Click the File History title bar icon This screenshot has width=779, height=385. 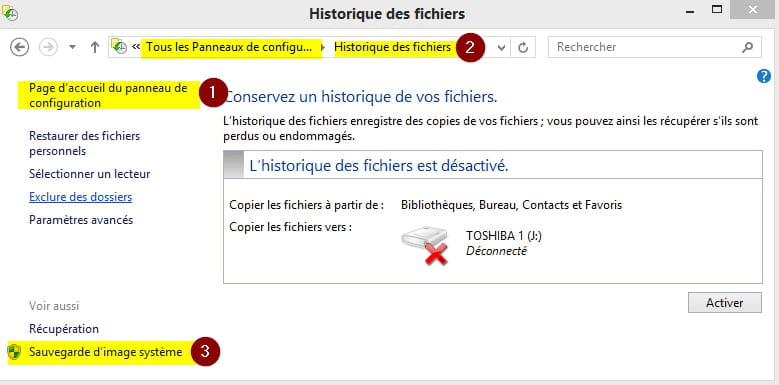pos(10,12)
